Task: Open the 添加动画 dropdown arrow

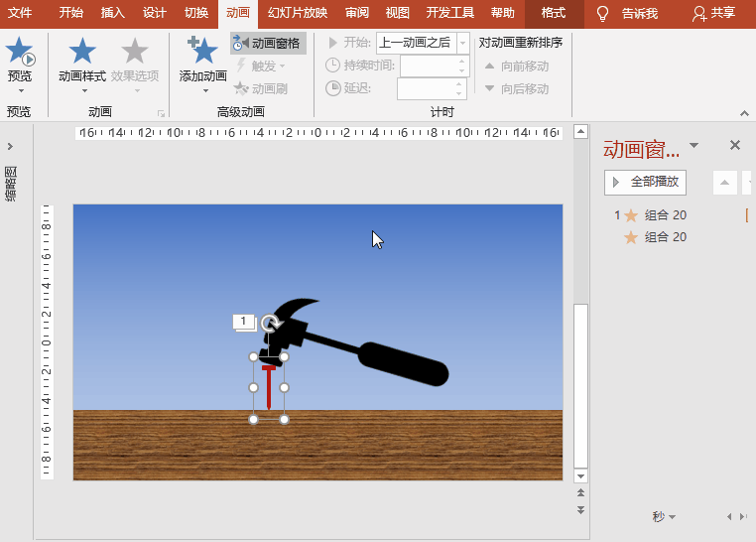Action: (205, 91)
